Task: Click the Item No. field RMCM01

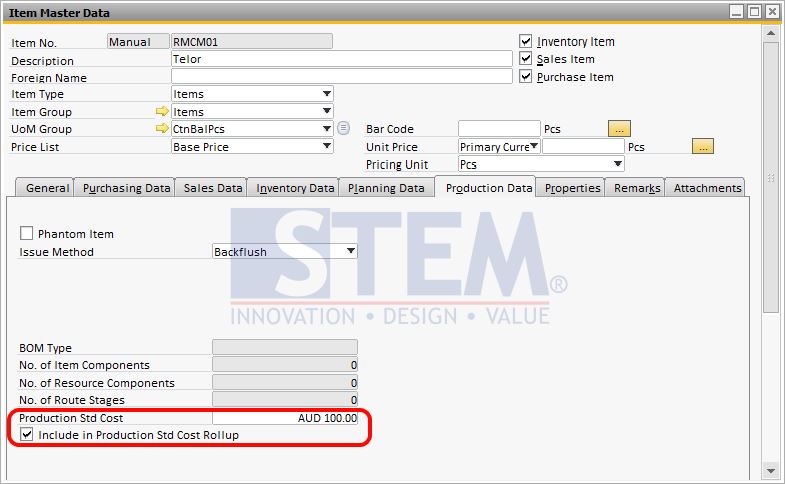Action: tap(252, 42)
